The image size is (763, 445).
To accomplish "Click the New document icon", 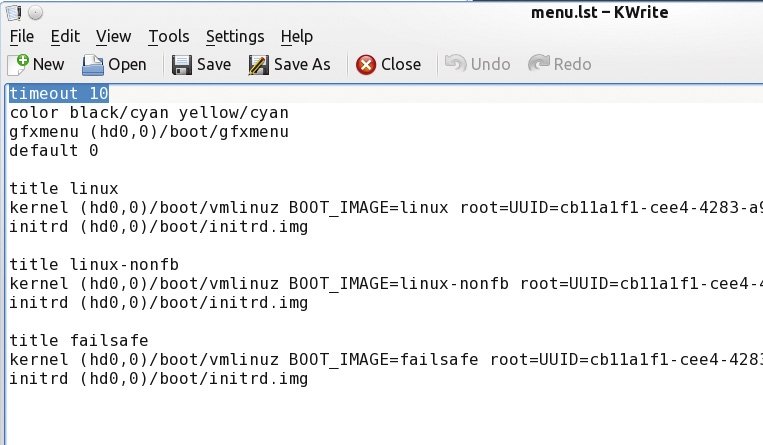I will [18, 65].
